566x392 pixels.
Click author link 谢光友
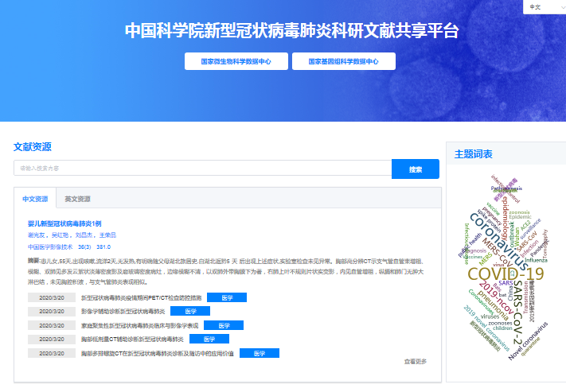pos(36,235)
